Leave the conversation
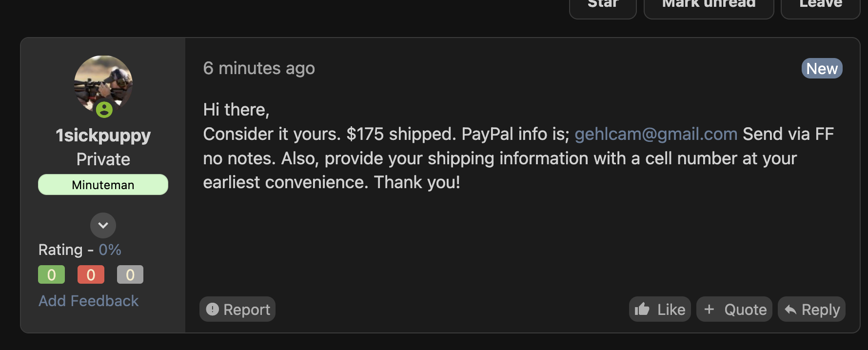This screenshot has width=868, height=350. pyautogui.click(x=820, y=5)
